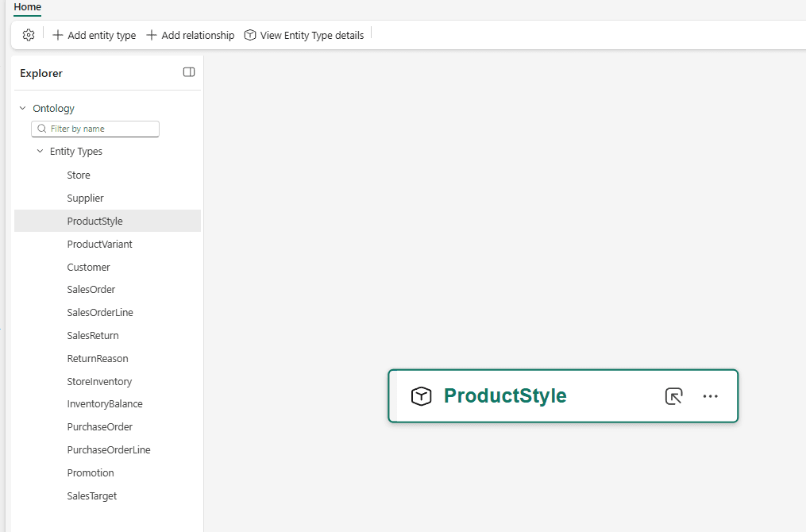Open the more options ellipsis on ProductStyle card

point(711,396)
